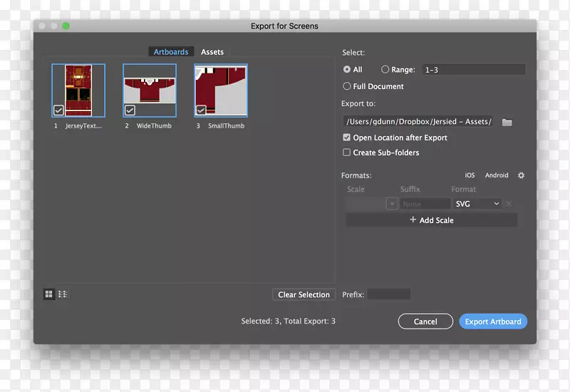
Task: Open the export folder browser icon
Action: [x=507, y=122]
